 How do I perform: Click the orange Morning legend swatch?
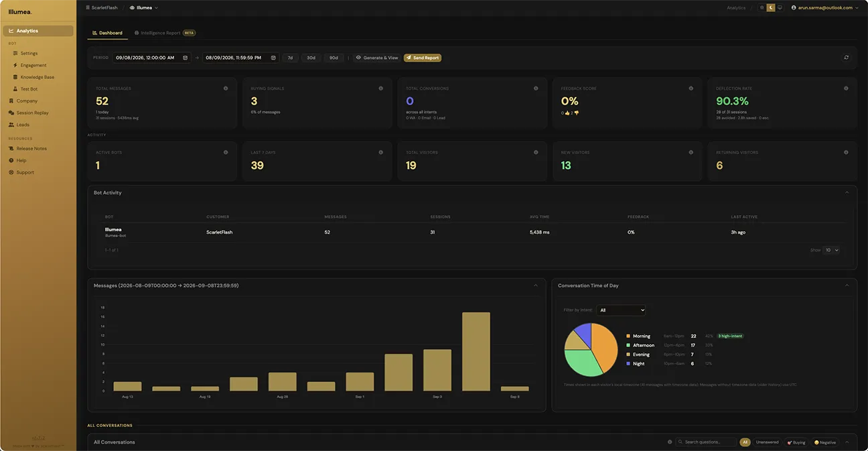[628, 336]
